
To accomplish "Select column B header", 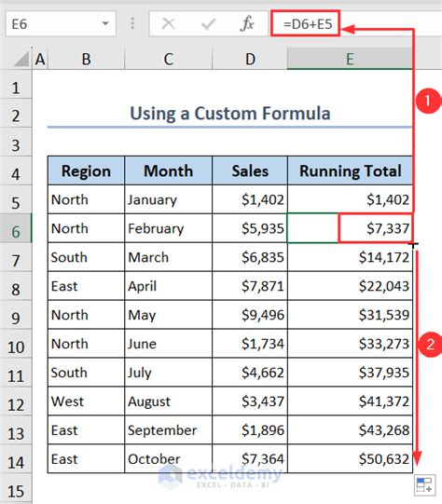I will pyautogui.click(x=86, y=59).
